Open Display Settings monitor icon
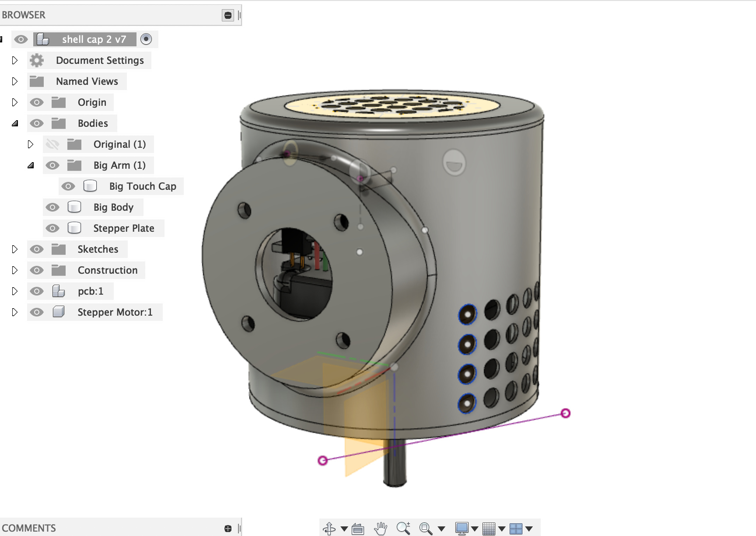The width and height of the screenshot is (756, 536). click(x=462, y=529)
